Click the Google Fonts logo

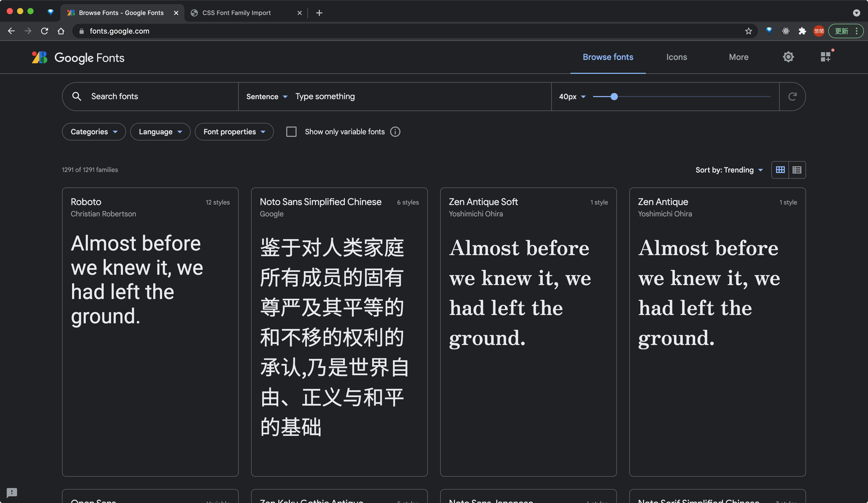(x=78, y=58)
